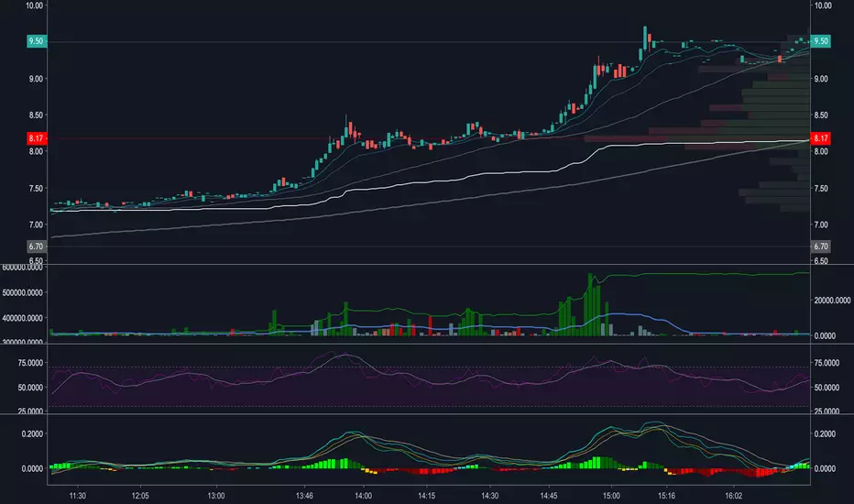Click the 0.2000 label on MACD right scale
The image size is (854, 504).
point(825,433)
